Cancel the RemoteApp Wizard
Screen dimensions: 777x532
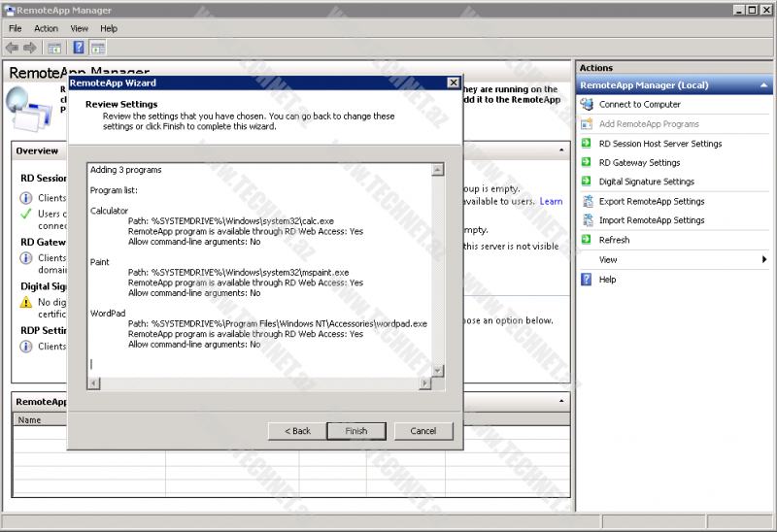[423, 431]
